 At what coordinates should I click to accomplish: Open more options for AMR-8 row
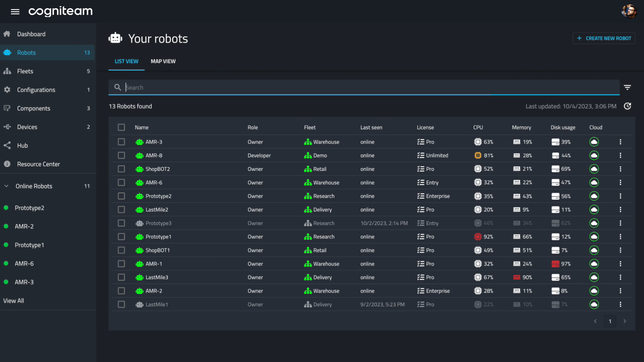(x=620, y=156)
